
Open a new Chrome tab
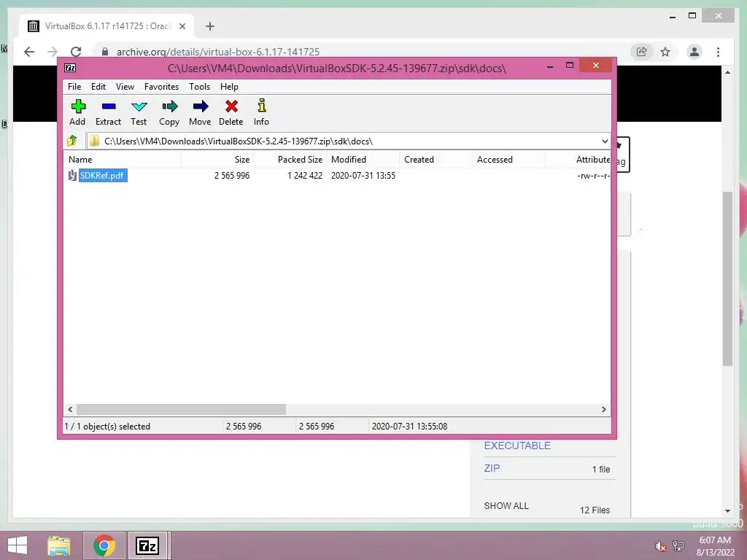(x=210, y=26)
